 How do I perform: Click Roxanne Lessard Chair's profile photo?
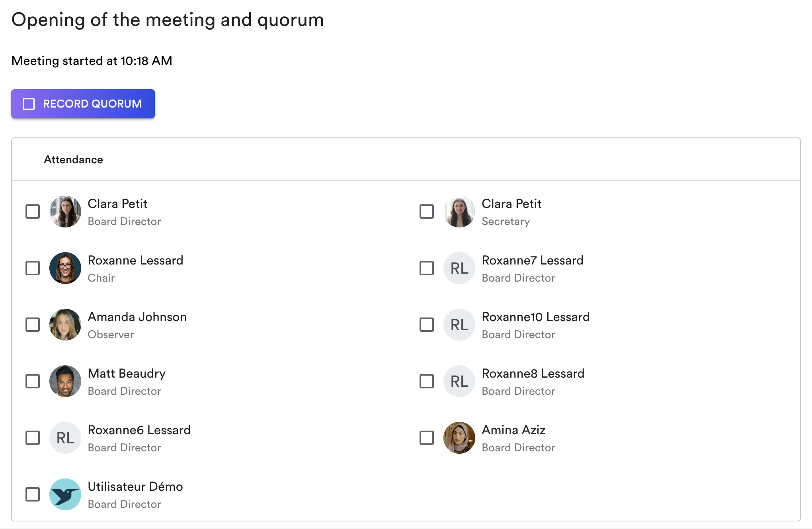tap(65, 268)
